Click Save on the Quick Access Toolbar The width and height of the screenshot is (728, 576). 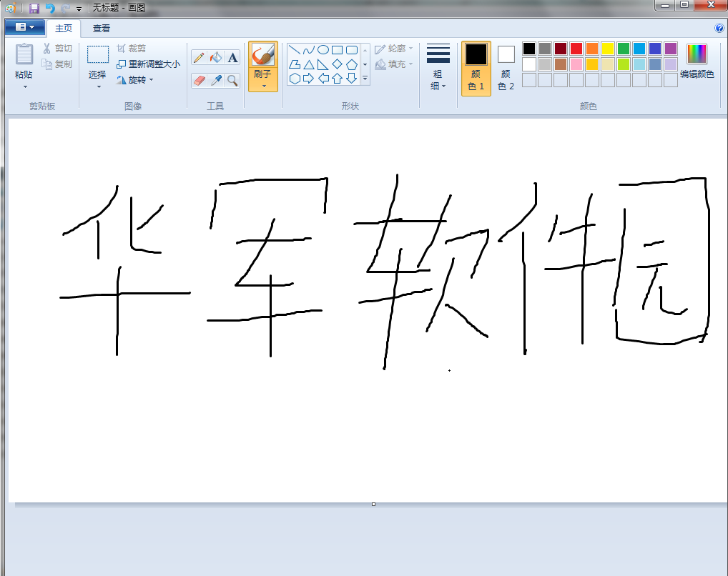(x=33, y=8)
